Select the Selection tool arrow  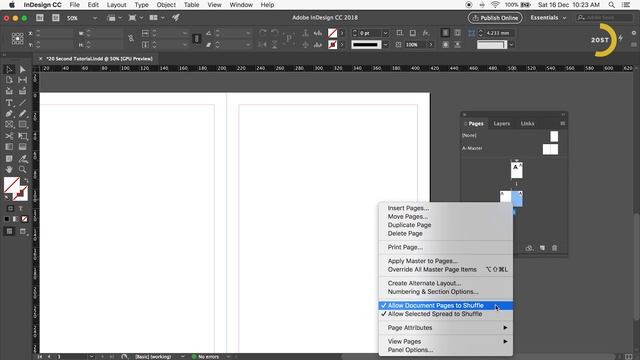tap(9, 69)
